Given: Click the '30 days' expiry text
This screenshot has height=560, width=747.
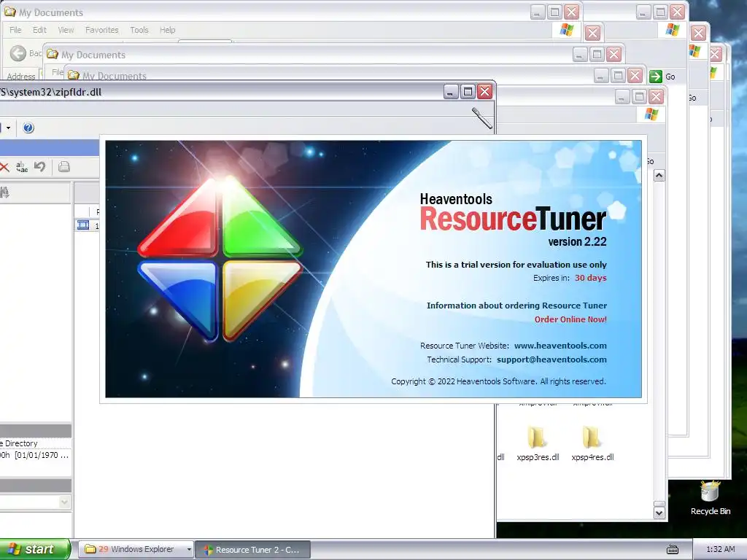Looking at the screenshot, I should (x=590, y=278).
